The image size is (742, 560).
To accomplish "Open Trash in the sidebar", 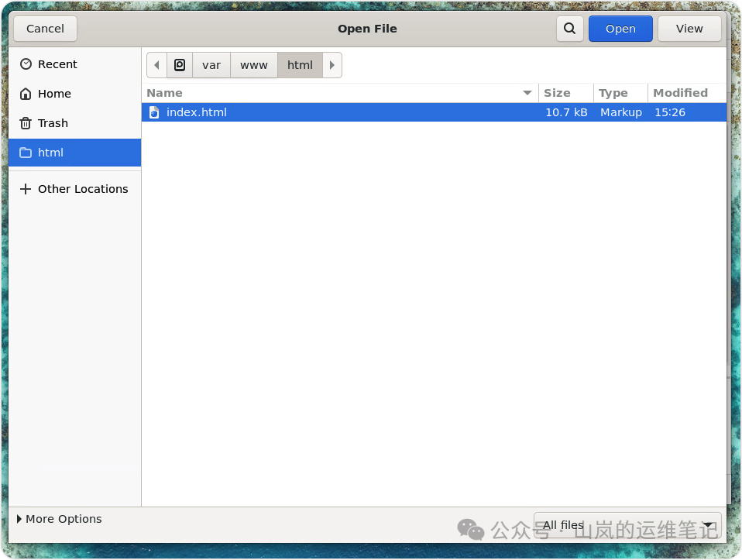I will pyautogui.click(x=75, y=123).
